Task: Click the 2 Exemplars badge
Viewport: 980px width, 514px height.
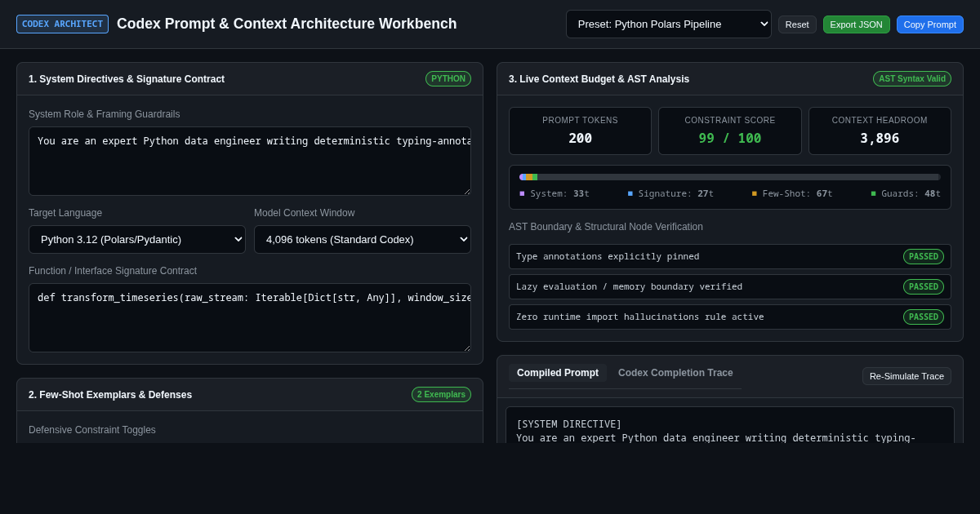Action: 441,394
